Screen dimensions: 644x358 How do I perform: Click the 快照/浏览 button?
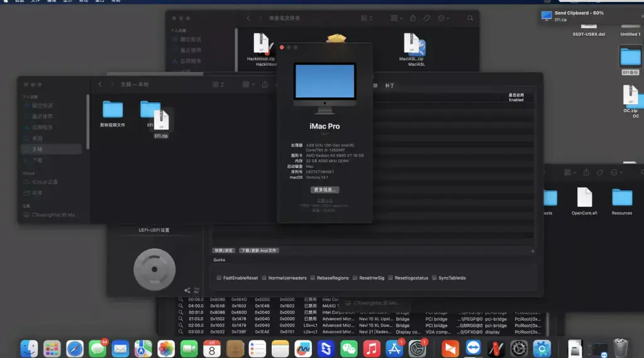(x=224, y=251)
